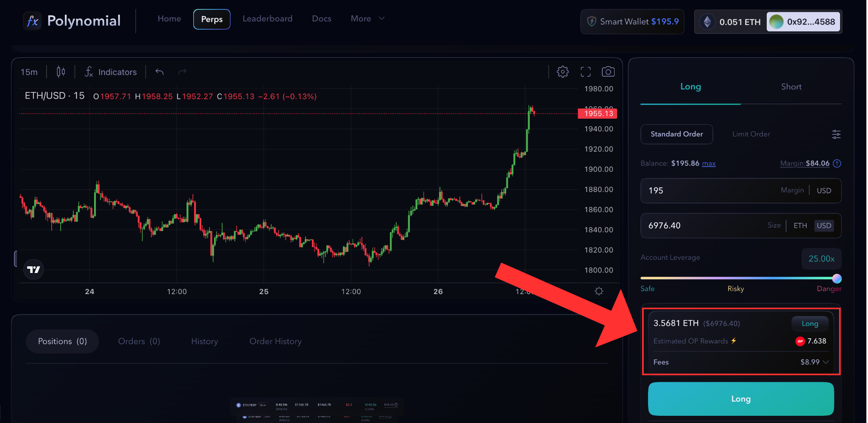The height and width of the screenshot is (423, 868).
Task: Click the 0.051 ETH balance
Action: (740, 22)
